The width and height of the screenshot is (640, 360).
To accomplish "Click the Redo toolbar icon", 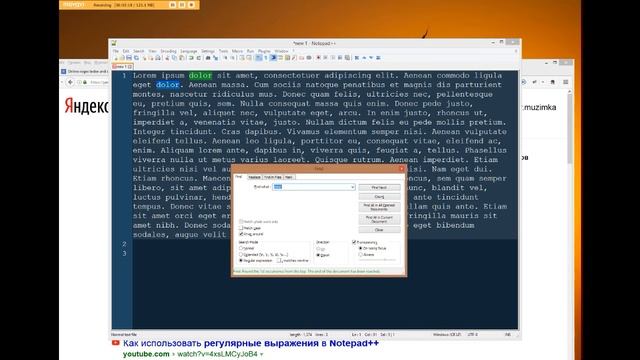I will (x=199, y=58).
